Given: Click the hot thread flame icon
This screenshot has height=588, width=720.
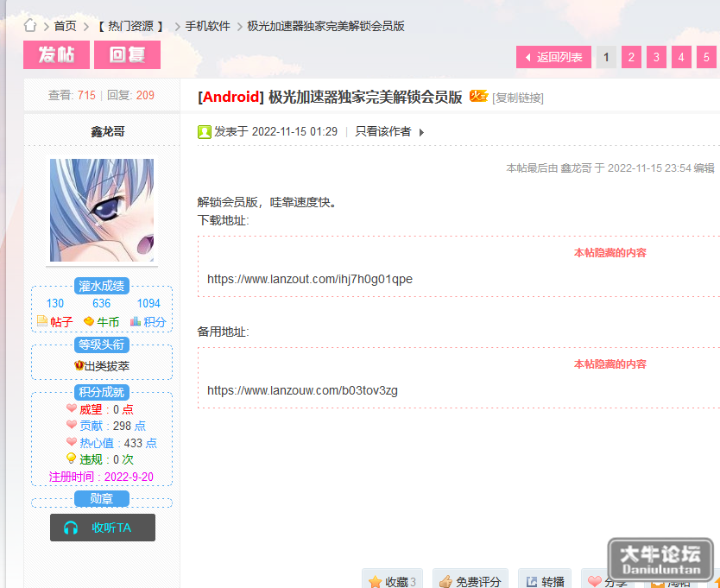Looking at the screenshot, I should [478, 96].
